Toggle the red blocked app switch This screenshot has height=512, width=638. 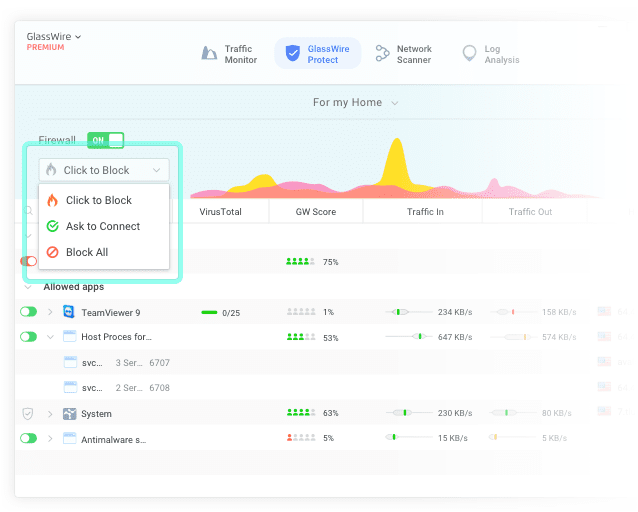28,261
